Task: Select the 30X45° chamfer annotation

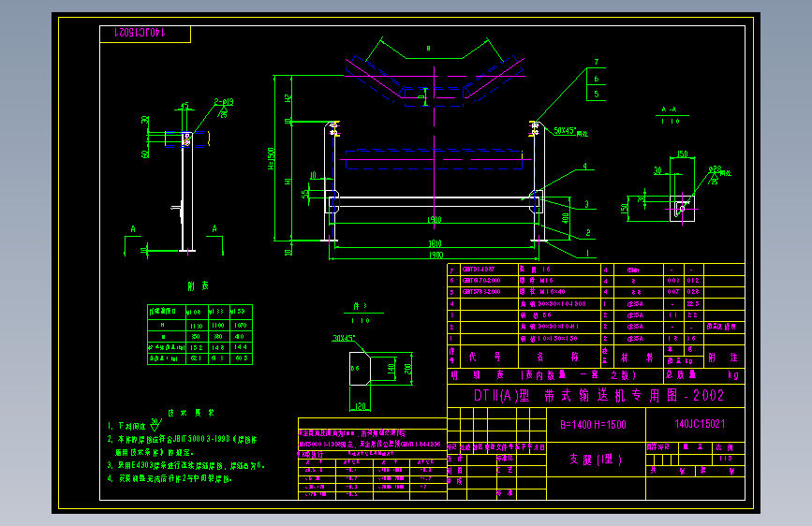Action: [344, 338]
